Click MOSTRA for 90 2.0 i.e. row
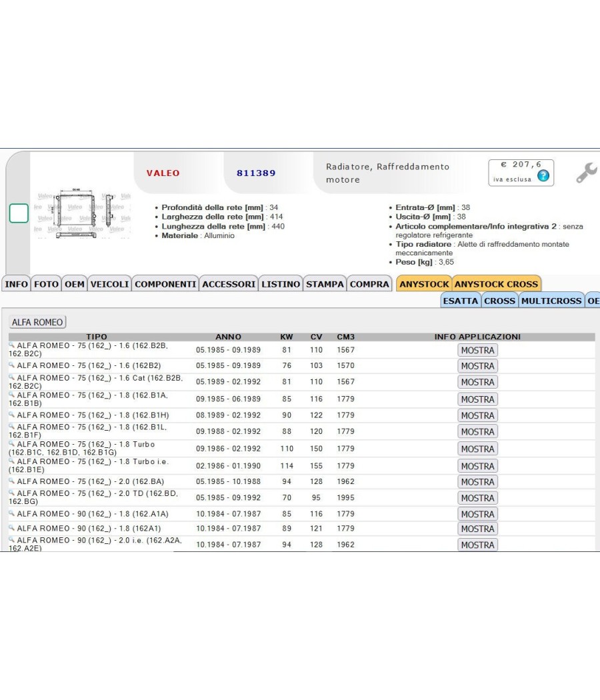 click(x=478, y=545)
